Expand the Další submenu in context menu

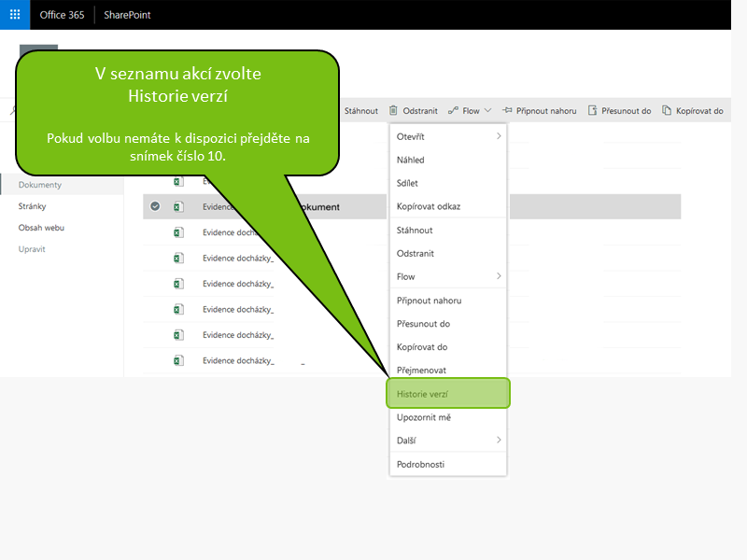pos(499,440)
